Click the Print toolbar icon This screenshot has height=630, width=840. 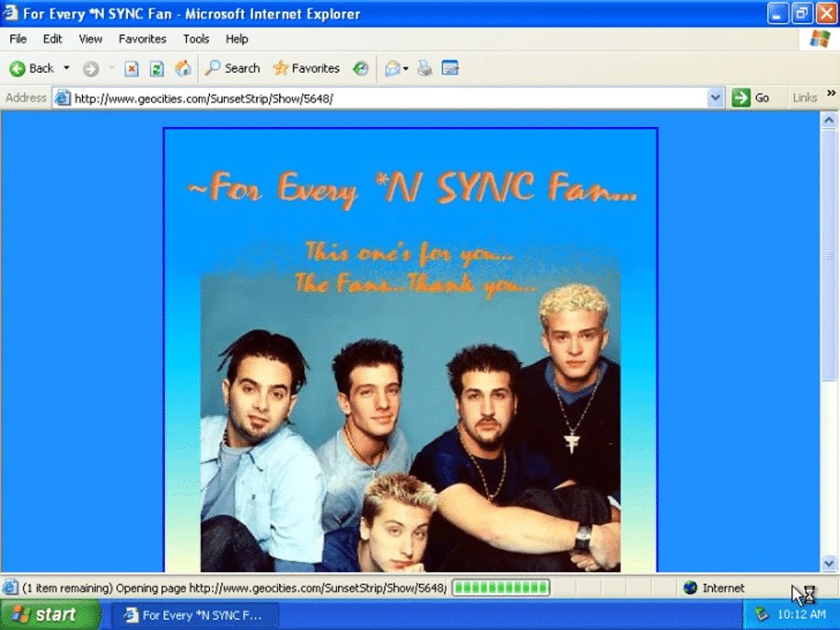pos(426,68)
